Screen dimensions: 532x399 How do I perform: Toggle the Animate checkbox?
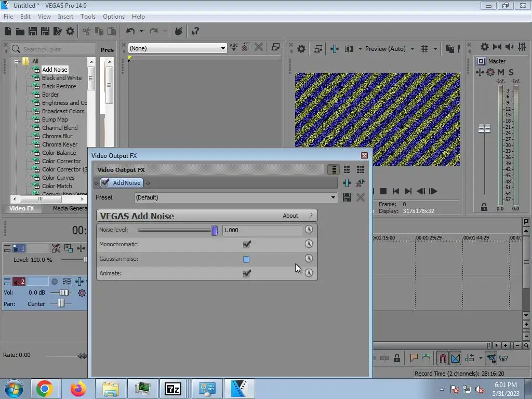[247, 273]
